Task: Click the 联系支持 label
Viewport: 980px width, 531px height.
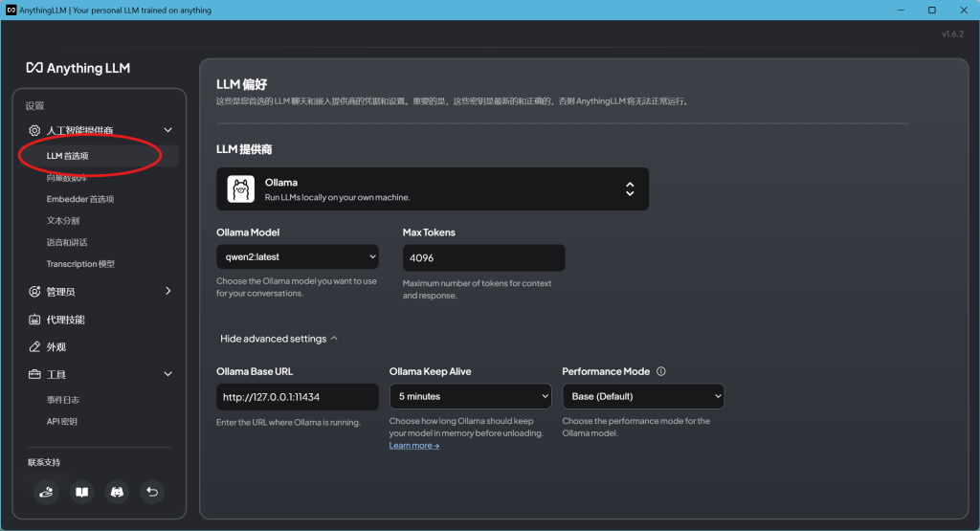Action: click(44, 462)
